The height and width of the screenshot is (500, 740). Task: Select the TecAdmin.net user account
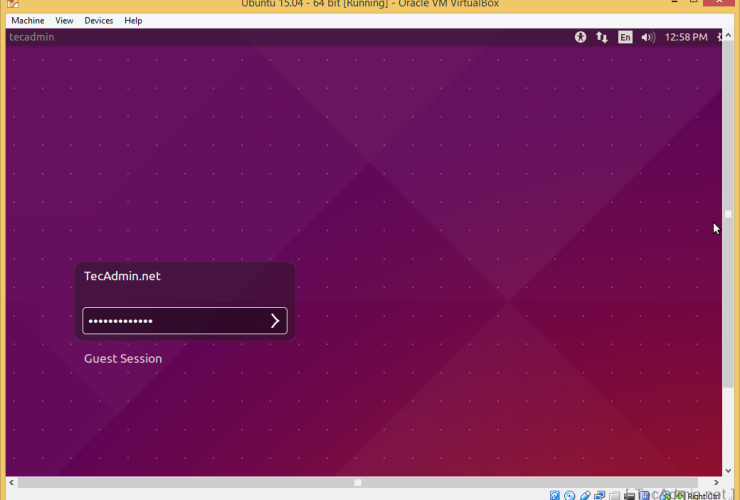[x=122, y=277]
